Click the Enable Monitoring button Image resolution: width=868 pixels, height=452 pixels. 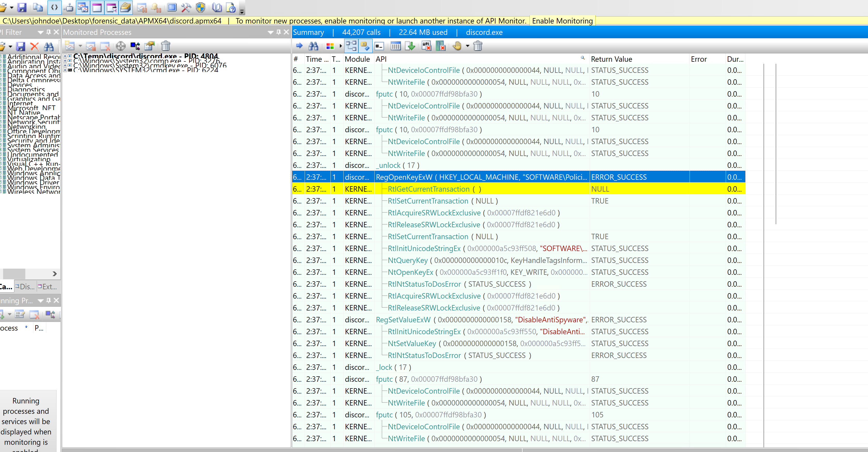point(562,21)
